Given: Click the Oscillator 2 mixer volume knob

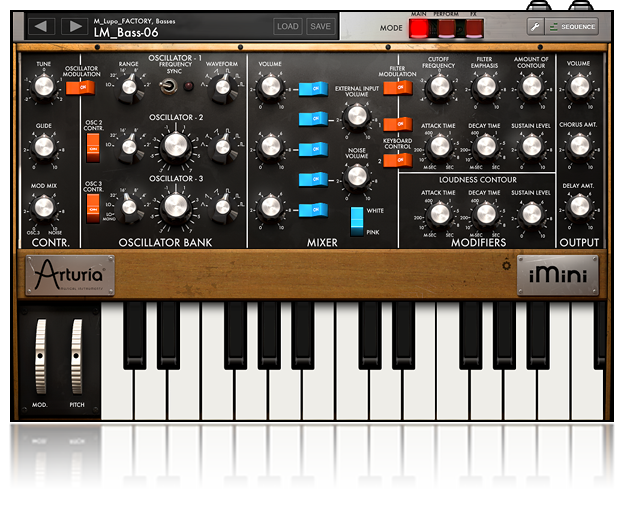Looking at the screenshot, I should pyautogui.click(x=271, y=147).
